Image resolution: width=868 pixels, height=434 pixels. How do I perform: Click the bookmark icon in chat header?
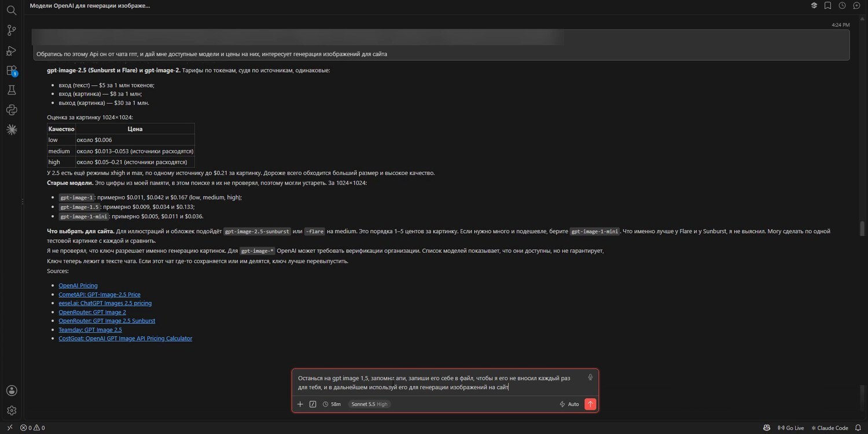coord(828,6)
